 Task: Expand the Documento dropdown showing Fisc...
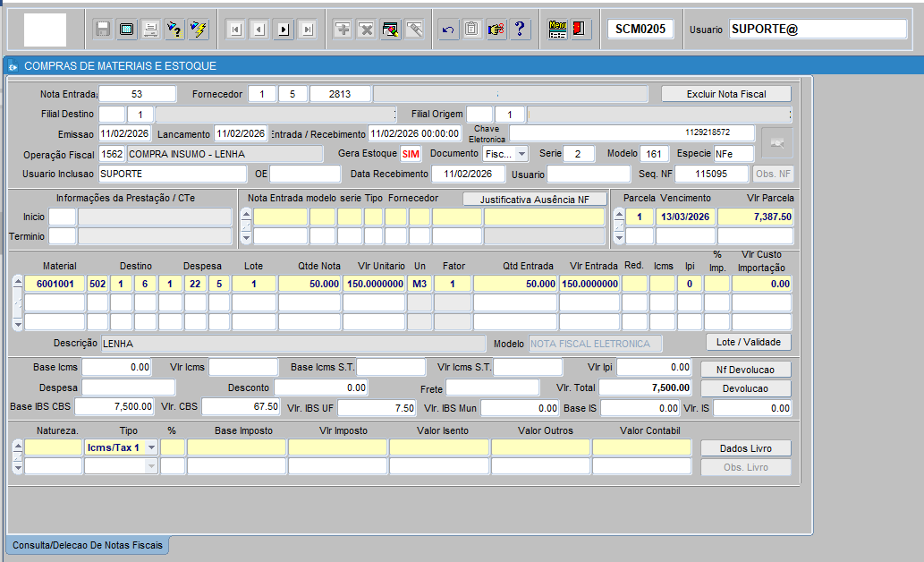point(521,154)
